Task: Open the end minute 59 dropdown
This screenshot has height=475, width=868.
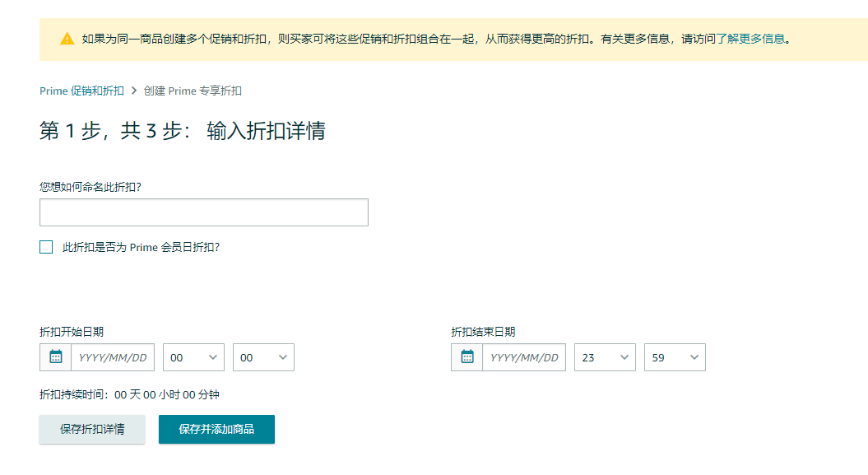Action: 675,357
